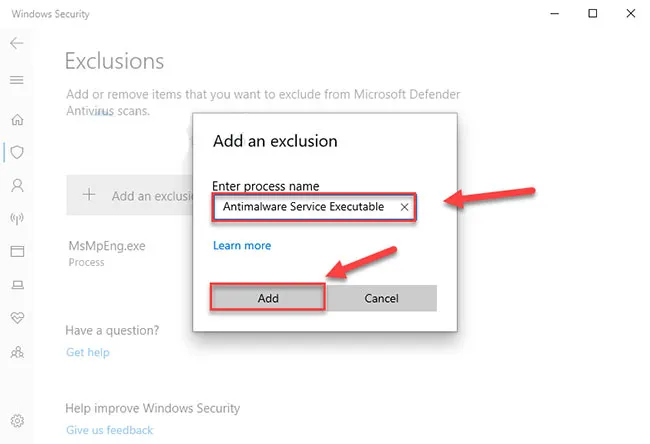Viewport: 650px width, 444px height.
Task: Click the Get help link
Action: coord(87,352)
